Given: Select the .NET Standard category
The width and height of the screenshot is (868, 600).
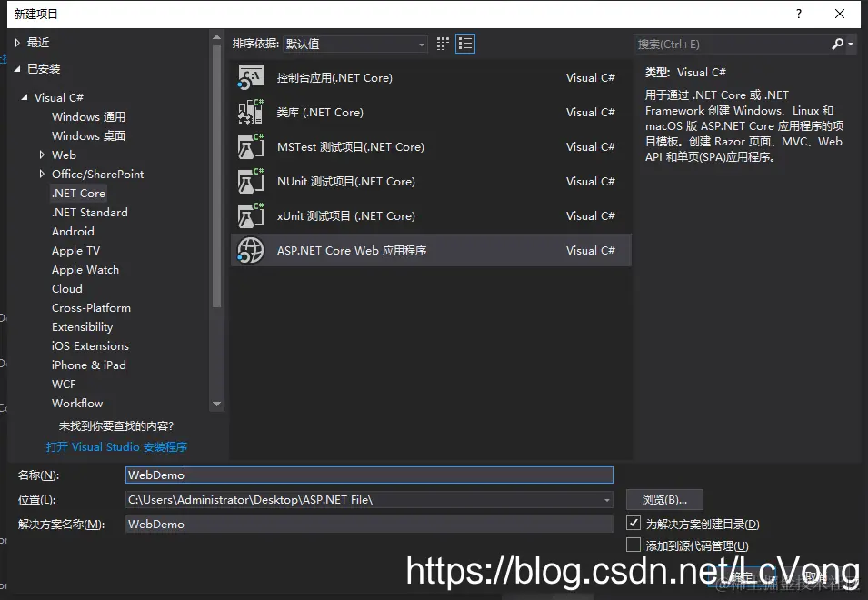Looking at the screenshot, I should click(90, 212).
